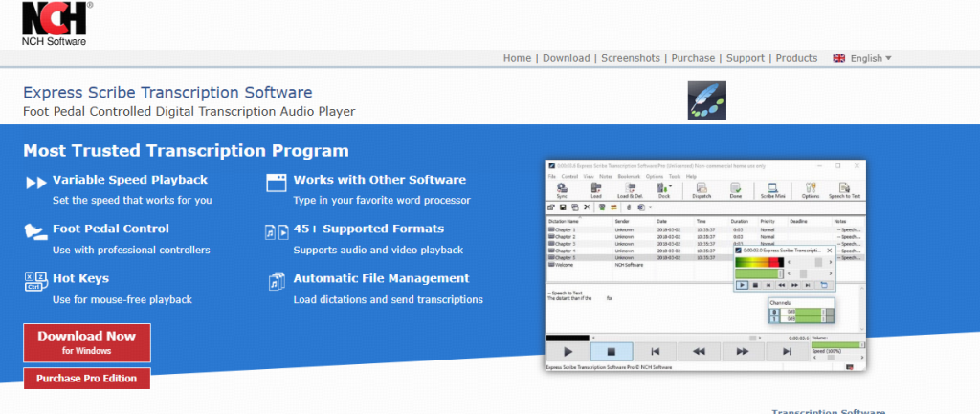The width and height of the screenshot is (980, 414).
Task: Click Sync icon in Express Scribe screenshot toolbar
Action: coord(562,190)
